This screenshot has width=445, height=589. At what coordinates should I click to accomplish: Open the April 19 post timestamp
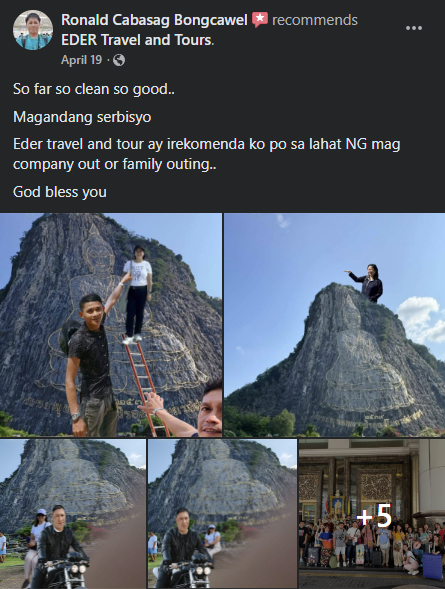tap(81, 60)
